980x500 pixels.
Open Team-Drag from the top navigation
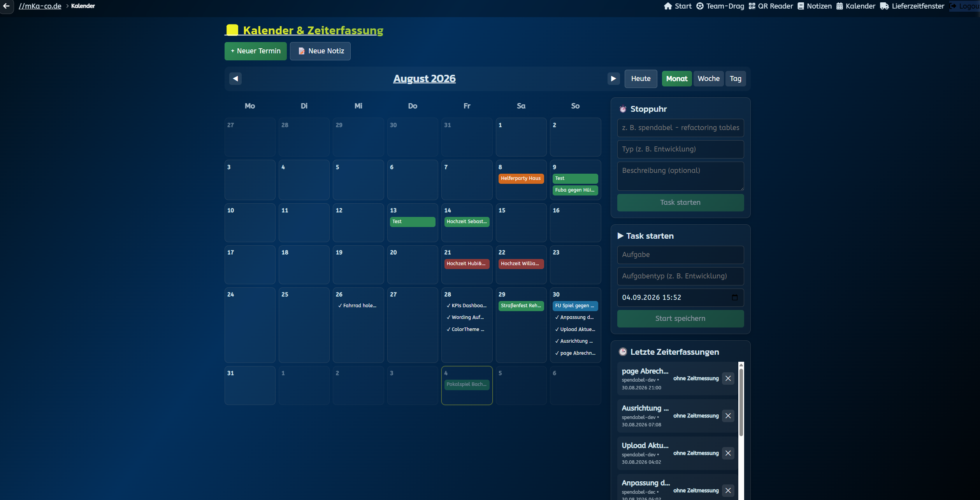pos(720,6)
